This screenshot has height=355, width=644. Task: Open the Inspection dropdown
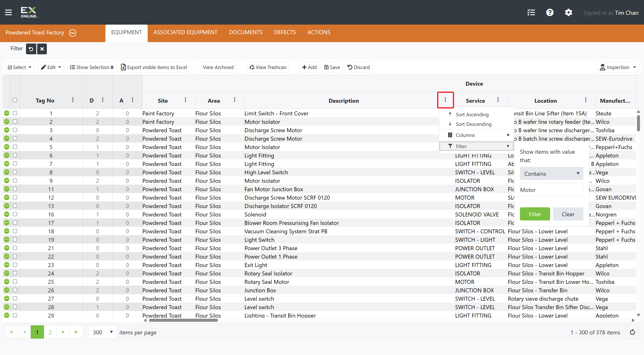618,67
